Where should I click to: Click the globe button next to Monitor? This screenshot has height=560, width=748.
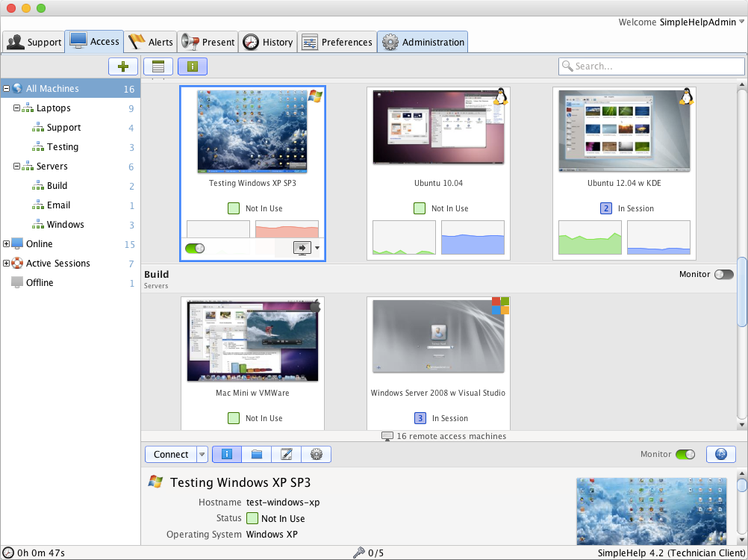tap(720, 454)
